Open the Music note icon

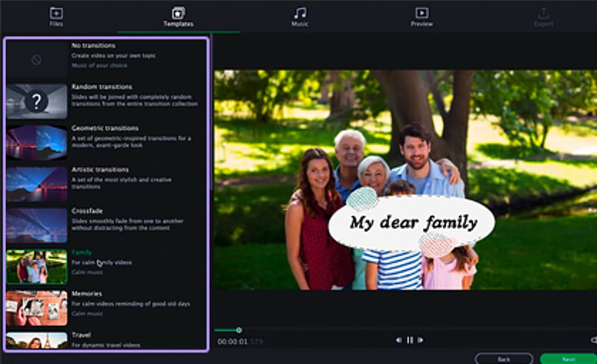[x=300, y=13]
